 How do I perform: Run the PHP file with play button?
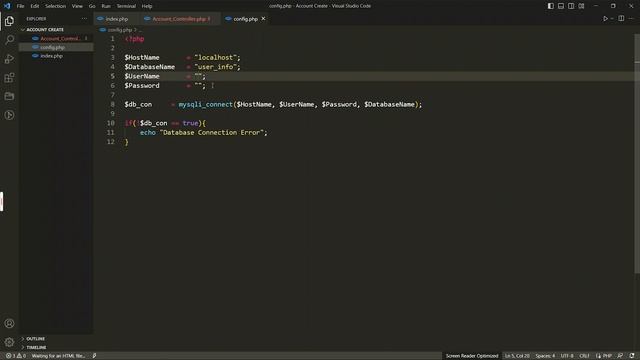click(605, 18)
